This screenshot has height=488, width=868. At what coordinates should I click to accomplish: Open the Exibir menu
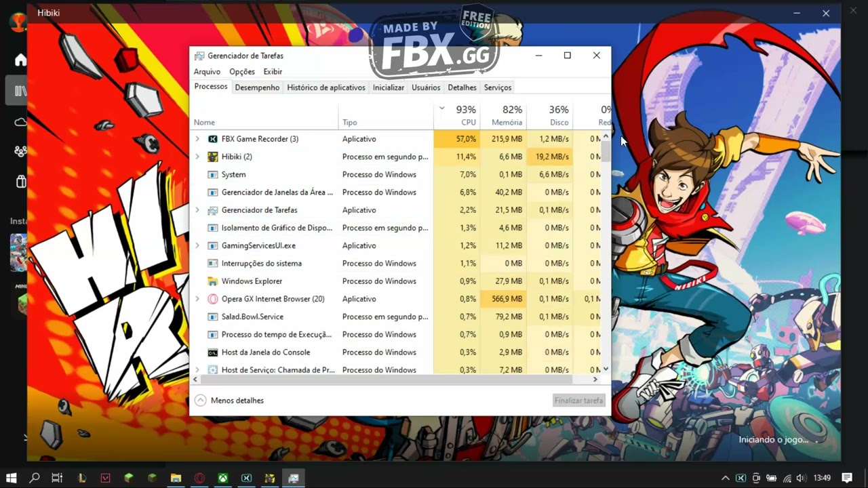[x=273, y=72]
